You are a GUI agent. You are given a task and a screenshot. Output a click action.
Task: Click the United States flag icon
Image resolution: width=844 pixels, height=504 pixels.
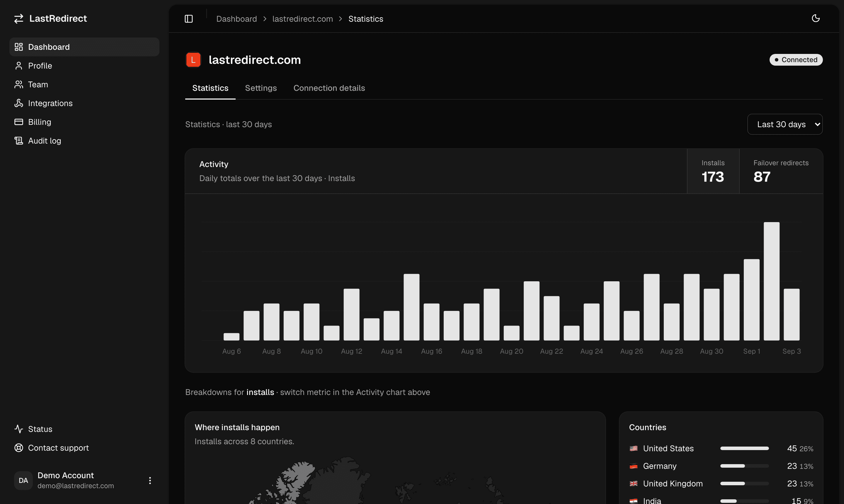click(x=633, y=448)
